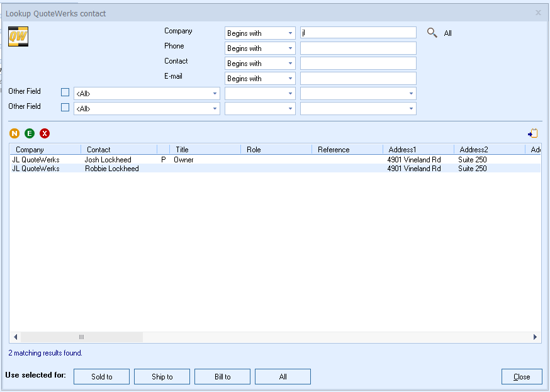Click the Bill to button
This screenshot has width=550, height=392.
pyautogui.click(x=222, y=376)
